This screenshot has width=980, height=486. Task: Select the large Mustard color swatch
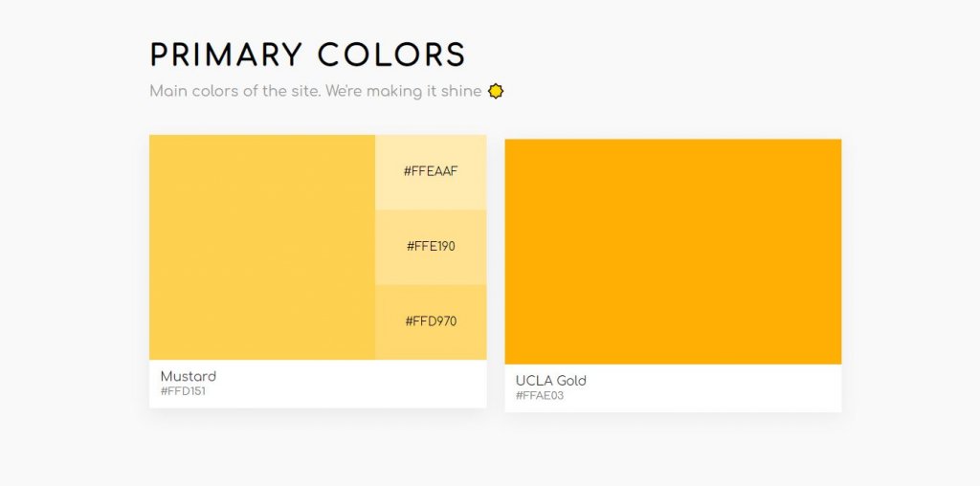click(x=262, y=248)
